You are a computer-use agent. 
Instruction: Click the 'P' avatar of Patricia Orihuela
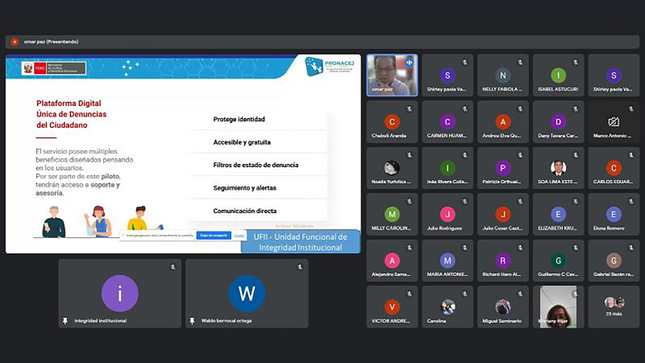pos(503,168)
